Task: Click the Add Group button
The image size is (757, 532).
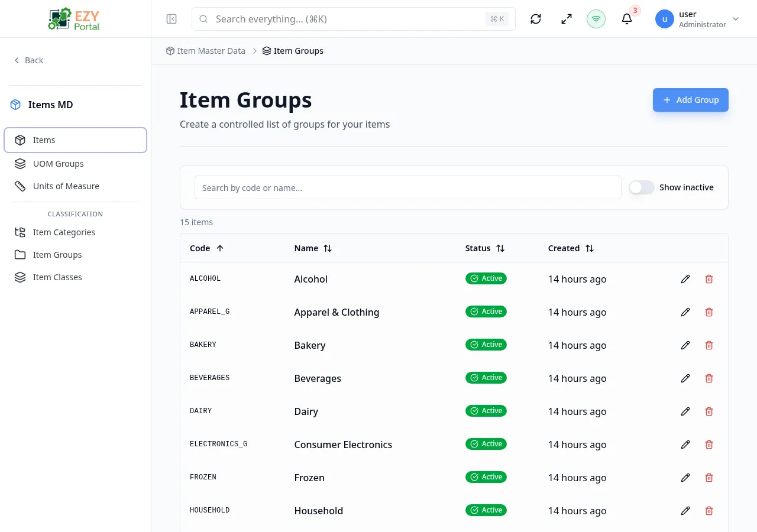Action: click(x=691, y=100)
